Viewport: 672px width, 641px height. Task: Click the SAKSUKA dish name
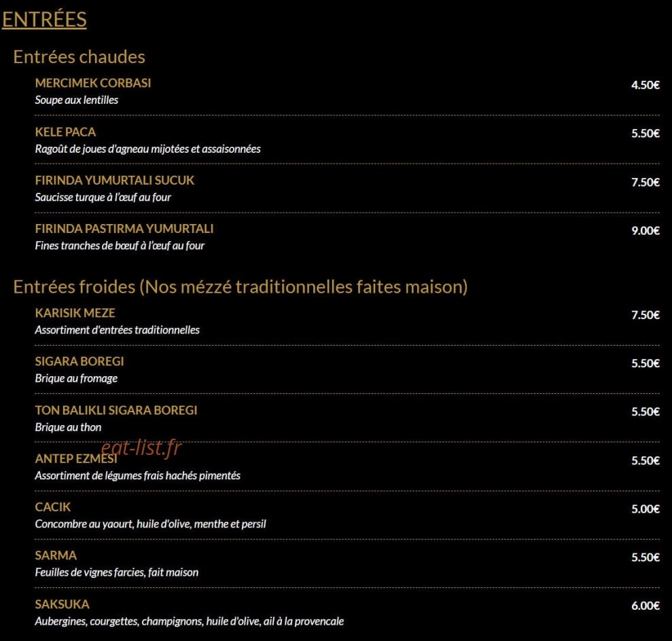point(62,604)
